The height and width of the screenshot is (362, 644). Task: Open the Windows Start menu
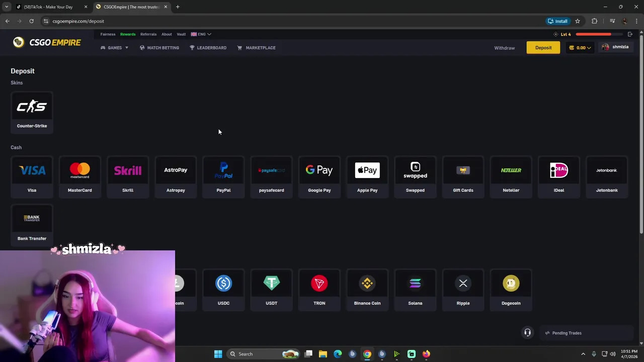pyautogui.click(x=218, y=354)
